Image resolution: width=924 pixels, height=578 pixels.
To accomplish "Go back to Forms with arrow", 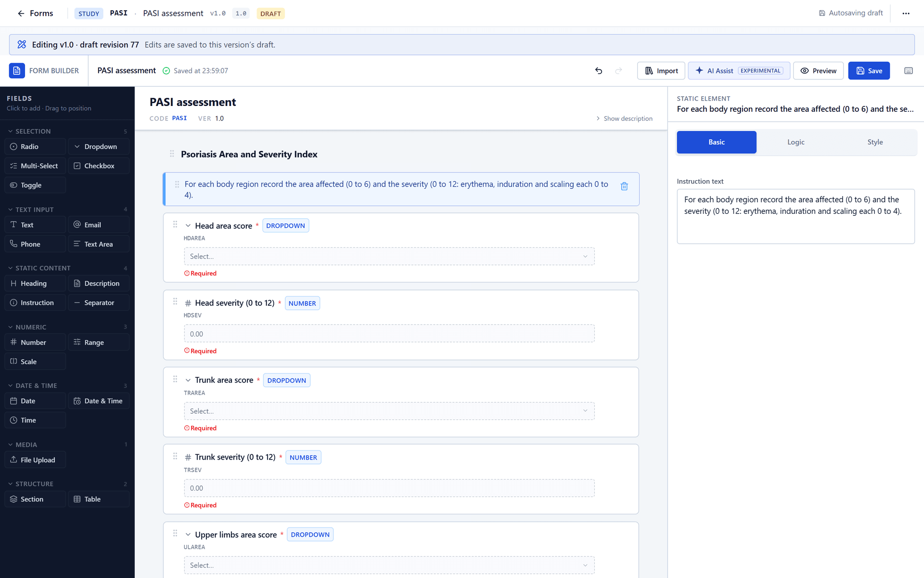I will pos(35,13).
